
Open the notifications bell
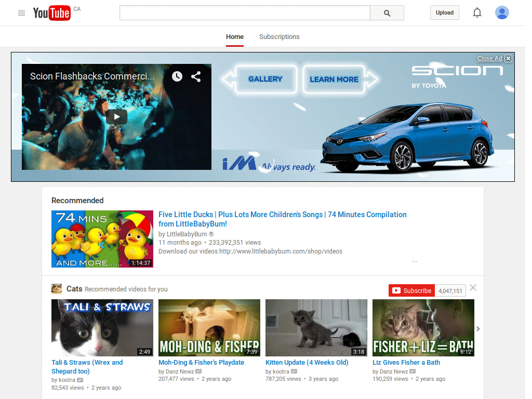click(x=477, y=13)
